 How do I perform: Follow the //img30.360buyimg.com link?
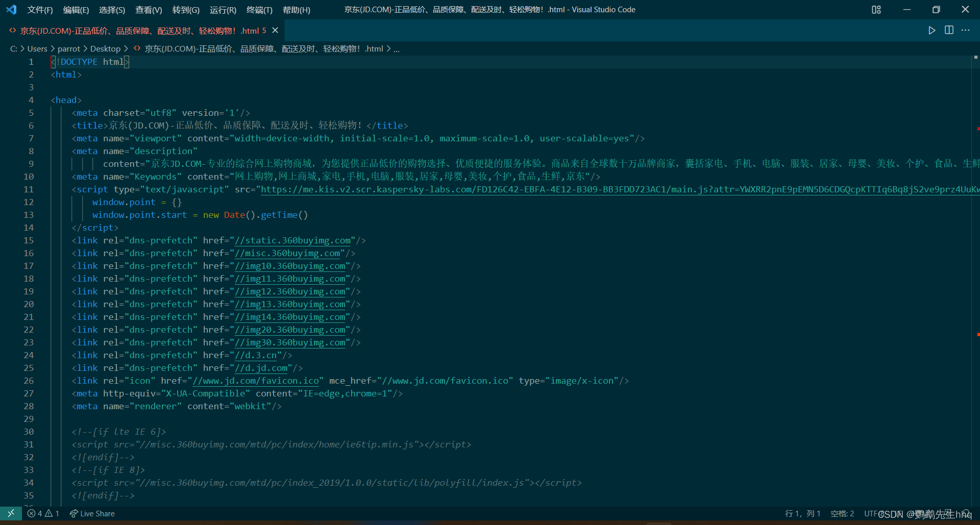click(290, 342)
